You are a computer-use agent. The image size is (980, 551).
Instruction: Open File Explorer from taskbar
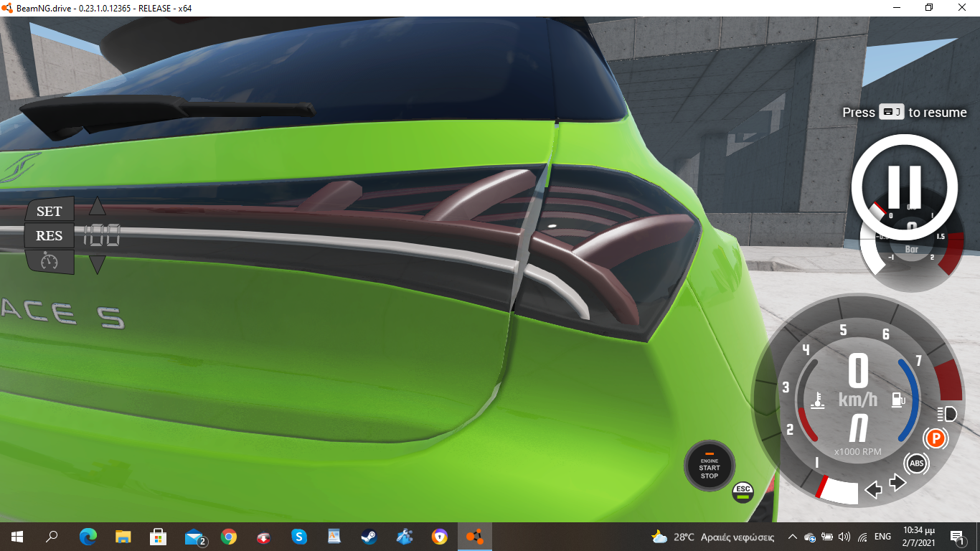pos(123,536)
